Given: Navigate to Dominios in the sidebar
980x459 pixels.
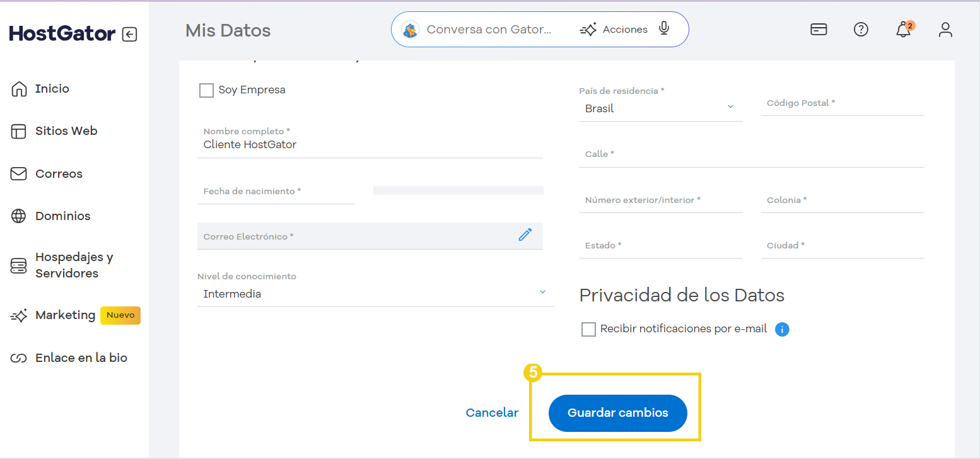Looking at the screenshot, I should pos(63,216).
